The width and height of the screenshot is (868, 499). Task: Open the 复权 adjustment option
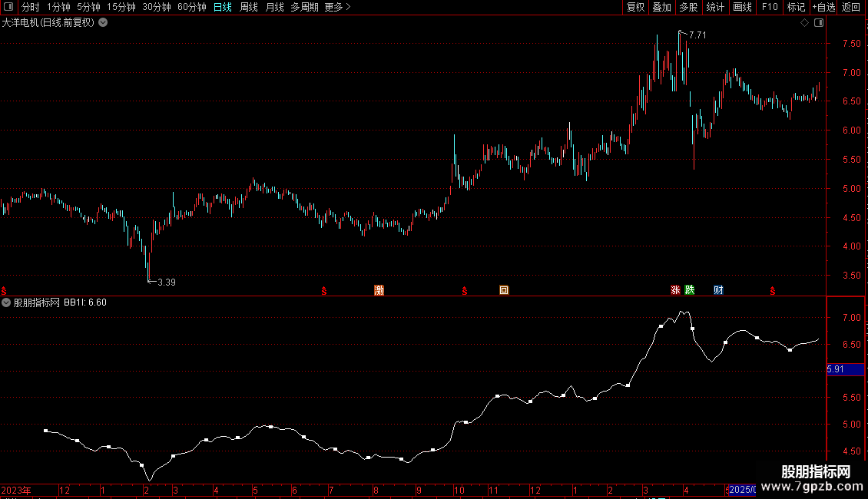coord(635,7)
